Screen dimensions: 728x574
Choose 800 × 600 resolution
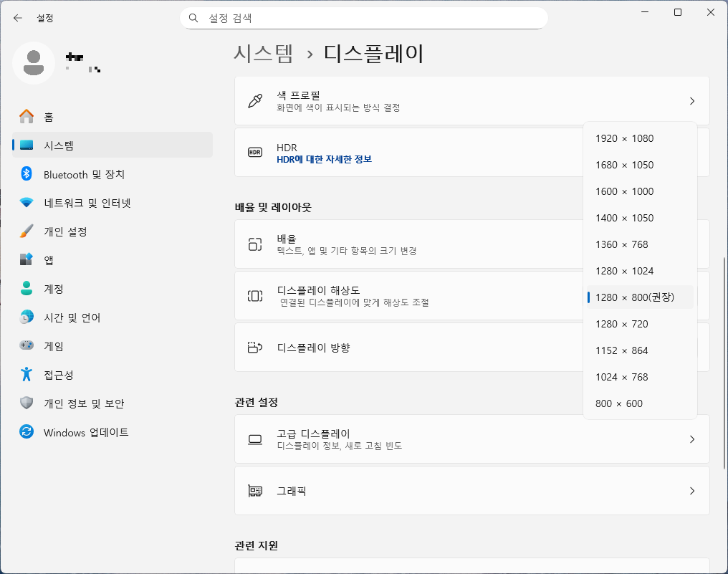coord(641,403)
